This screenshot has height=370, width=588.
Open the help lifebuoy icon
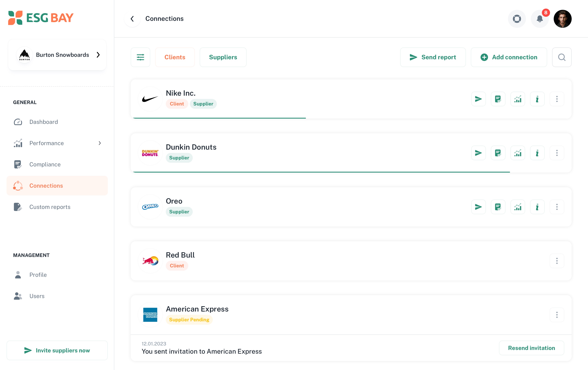517,19
